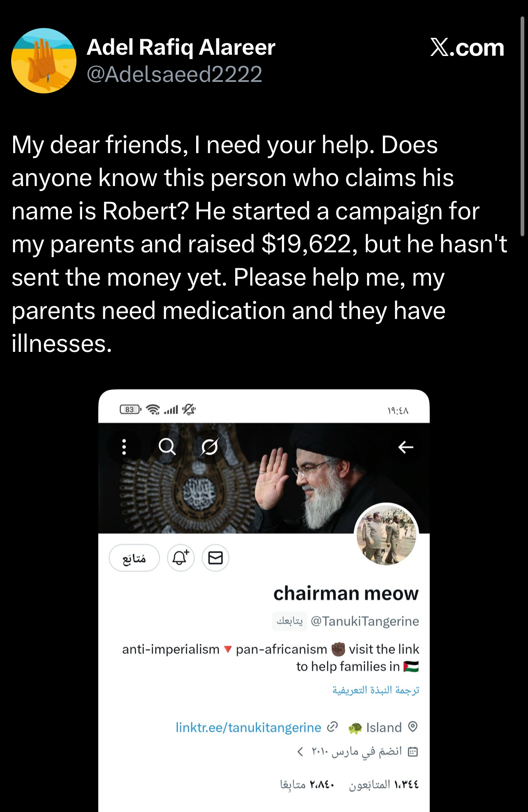This screenshot has width=528, height=812.
Task: Click the chain link icon beside linktr.ee
Action: 332,727
